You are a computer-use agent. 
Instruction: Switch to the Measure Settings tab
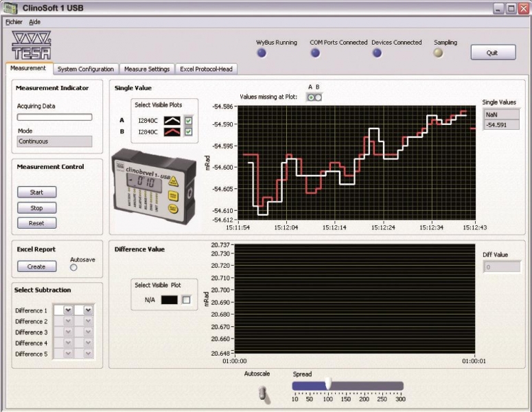pyautogui.click(x=147, y=69)
